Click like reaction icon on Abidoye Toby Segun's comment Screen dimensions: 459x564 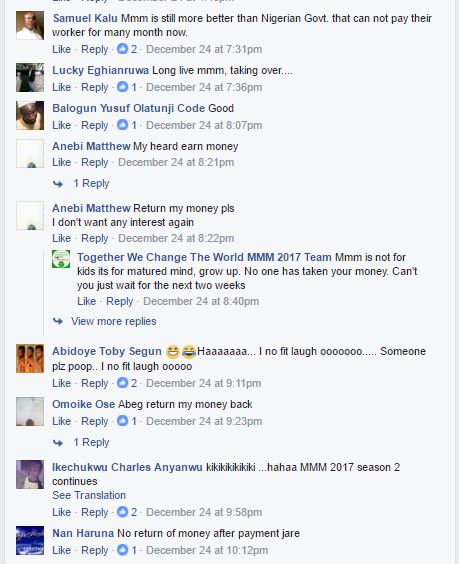[123, 383]
